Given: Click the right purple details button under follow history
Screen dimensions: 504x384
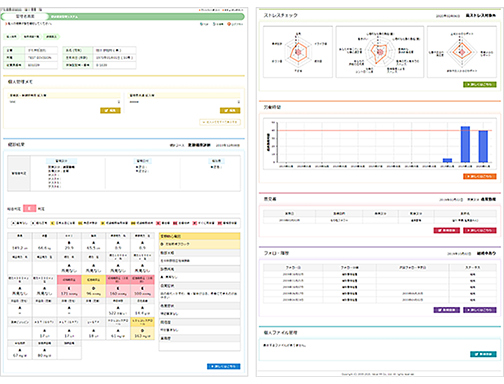Looking at the screenshot, I should [480, 310].
